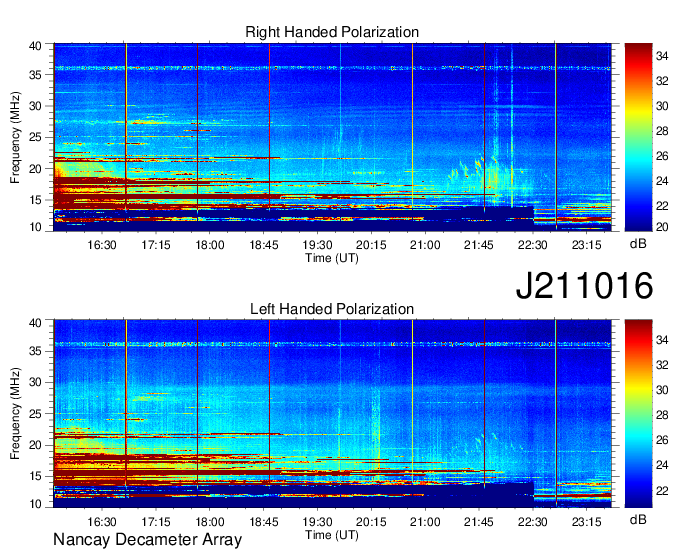
Task: Click "10" frequency tick of Left Handed plot
Action: [x=35, y=504]
